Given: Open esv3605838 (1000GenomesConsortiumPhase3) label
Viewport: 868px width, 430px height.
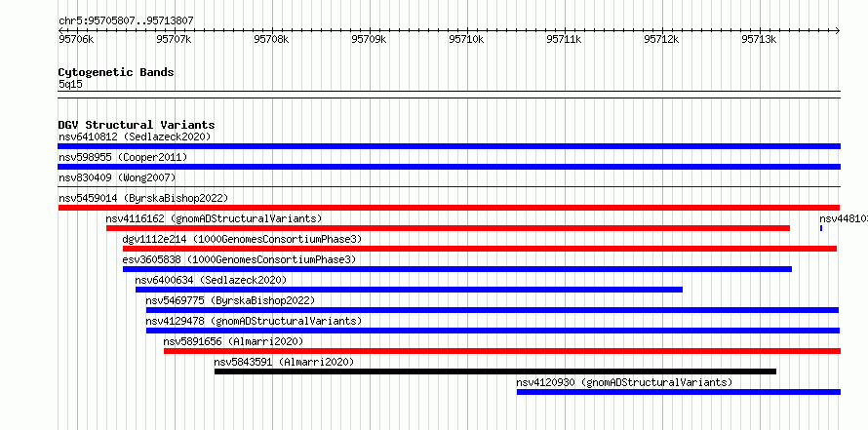Looking at the screenshot, I should (239, 259).
